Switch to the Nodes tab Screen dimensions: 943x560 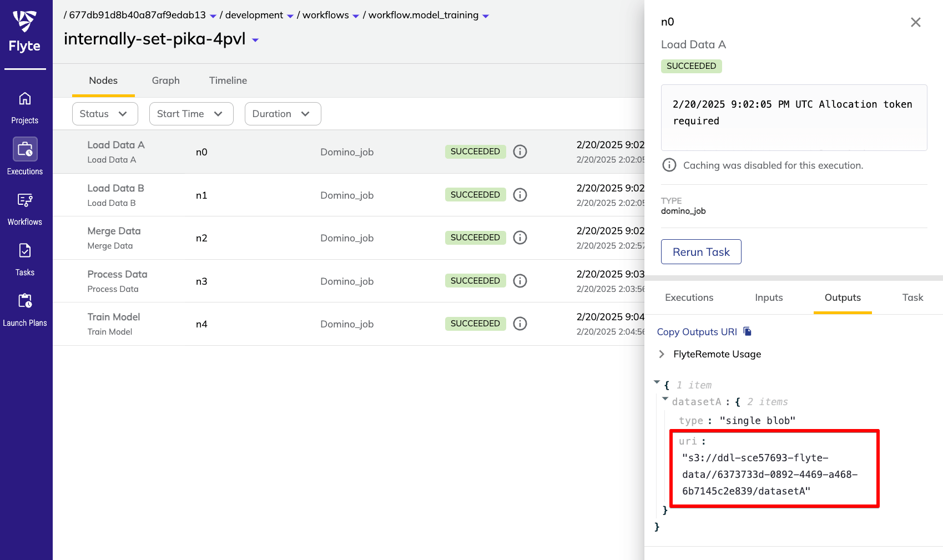coord(103,80)
